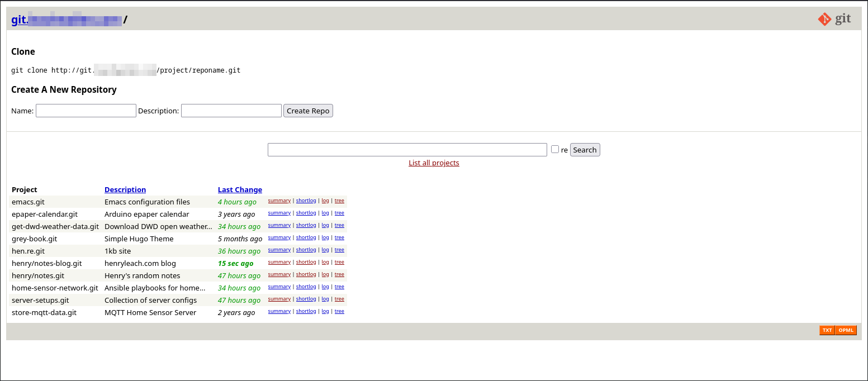Click the site title link in the header
This screenshot has width=868, height=381.
click(65, 19)
